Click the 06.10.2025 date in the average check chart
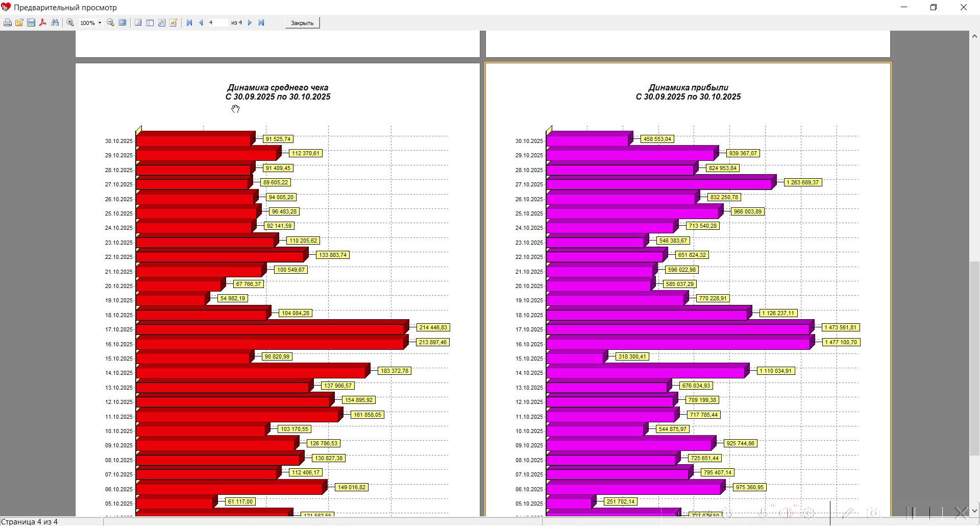Viewport: 980px width, 526px height. 119,490
